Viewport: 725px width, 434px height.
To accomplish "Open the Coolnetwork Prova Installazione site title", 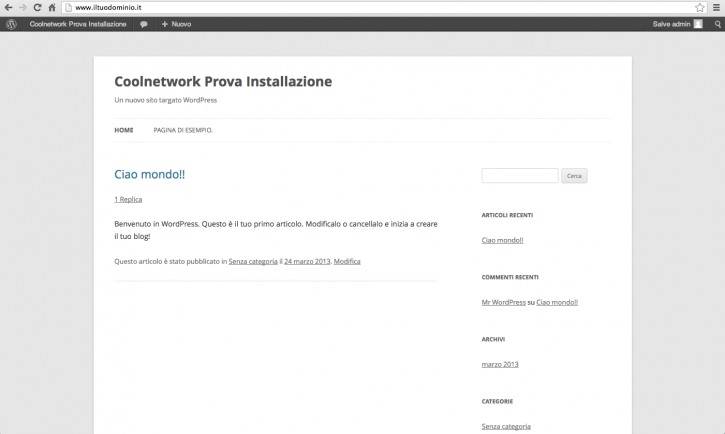I will pos(223,81).
